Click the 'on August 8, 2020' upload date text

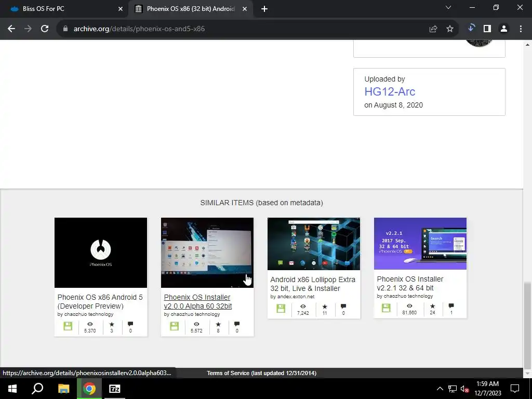click(394, 105)
